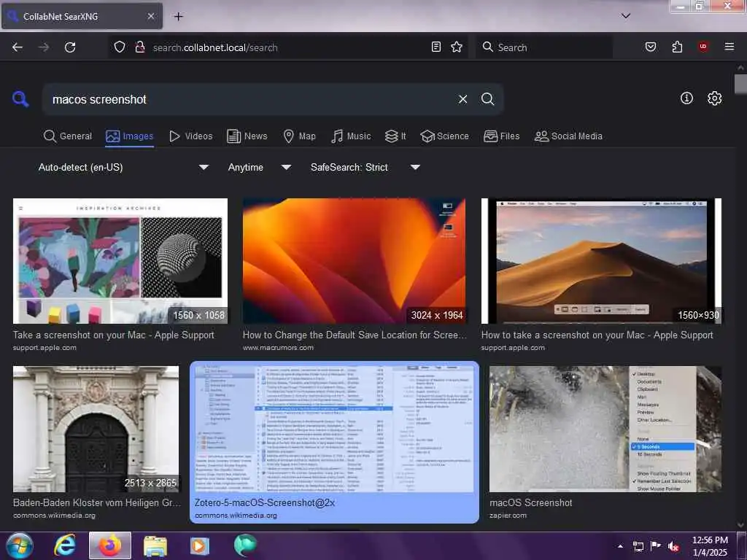Open the Zotero-5-macOS screenshot thumbnail
The height and width of the screenshot is (560, 747).
click(334, 429)
